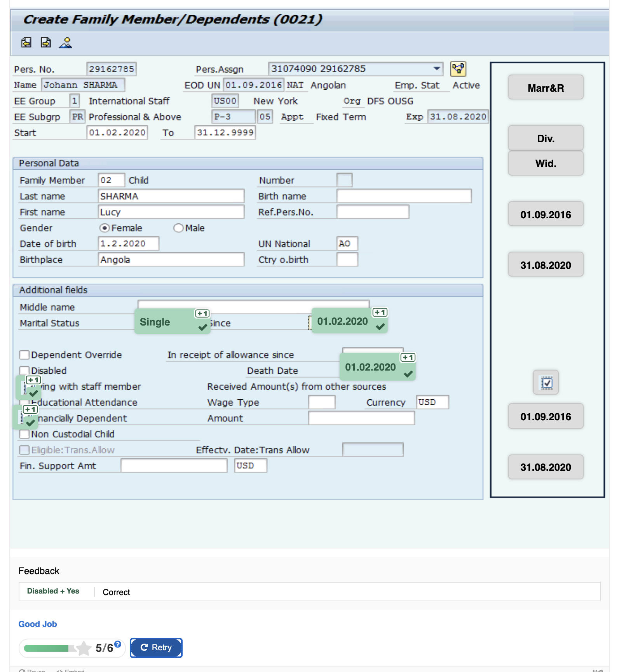Click the Family Member code field showing 02

(111, 180)
